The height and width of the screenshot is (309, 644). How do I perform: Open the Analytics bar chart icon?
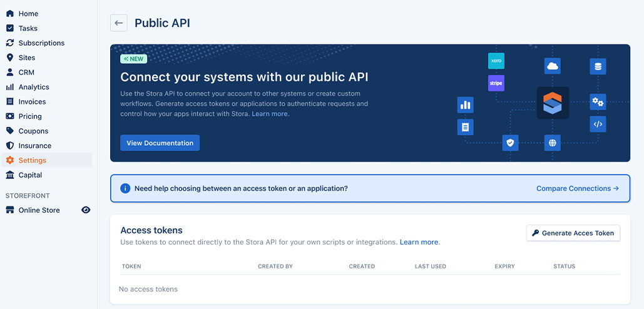(x=10, y=87)
